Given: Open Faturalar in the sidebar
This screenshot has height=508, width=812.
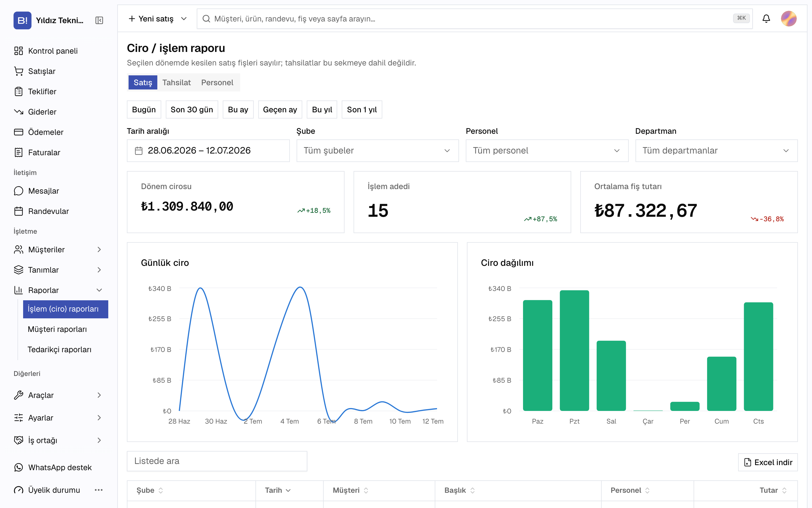Looking at the screenshot, I should (x=37, y=152).
